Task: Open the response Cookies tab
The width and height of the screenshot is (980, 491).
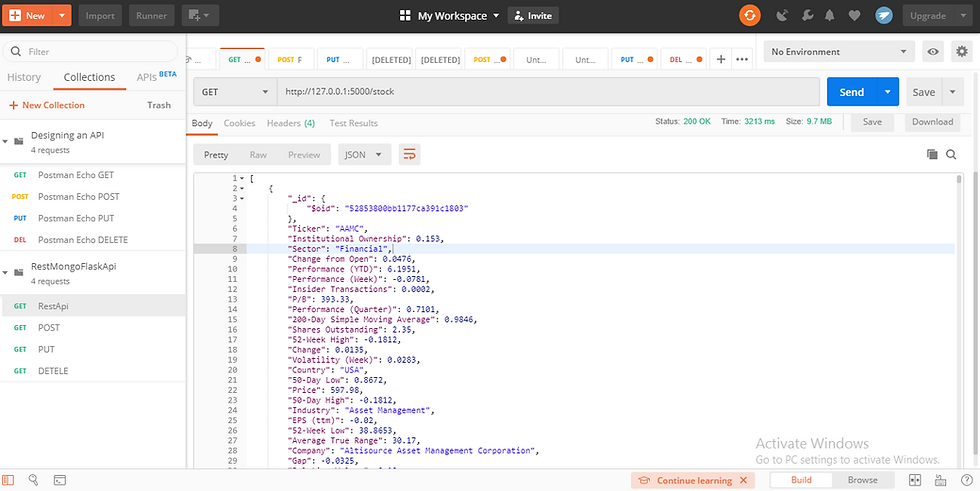Action: [x=239, y=123]
